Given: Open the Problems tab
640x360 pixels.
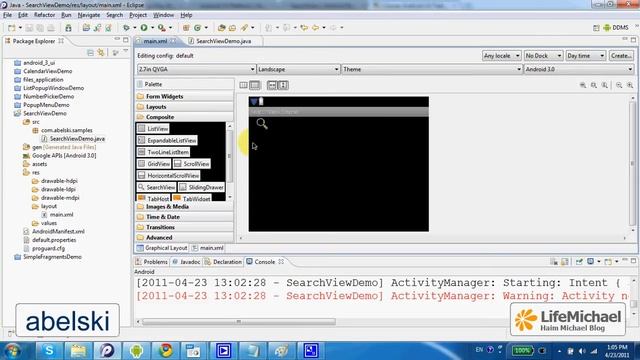Looking at the screenshot, I should [x=151, y=262].
